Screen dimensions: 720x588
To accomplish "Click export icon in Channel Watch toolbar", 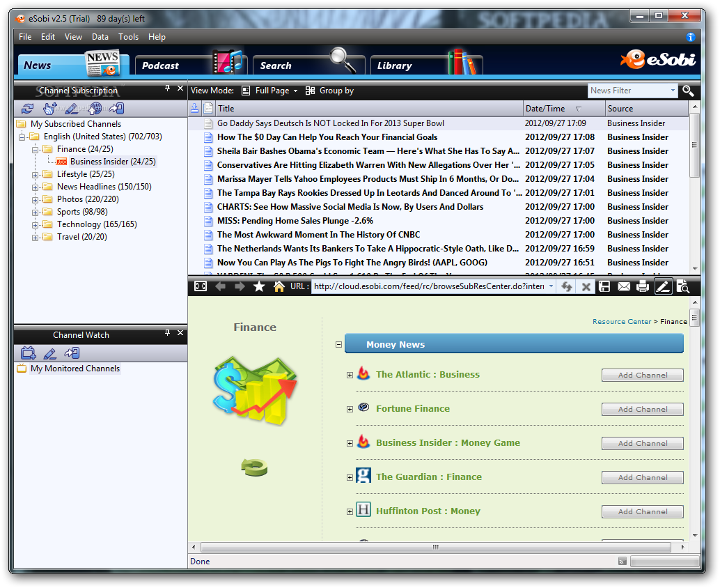I will click(x=72, y=353).
